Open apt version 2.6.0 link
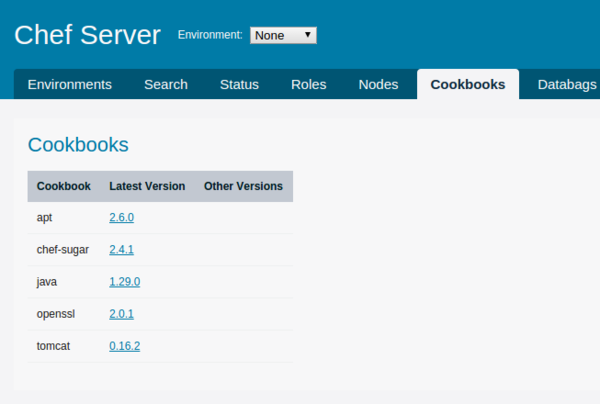This screenshot has height=404, width=600. tap(121, 217)
